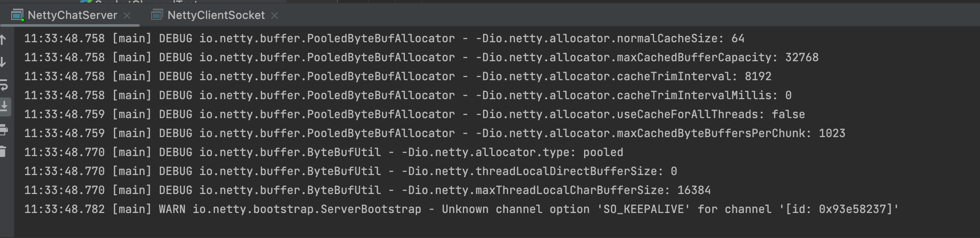Switch to the NettyChatServer run tab
This screenshot has width=980, height=238.
72,16
